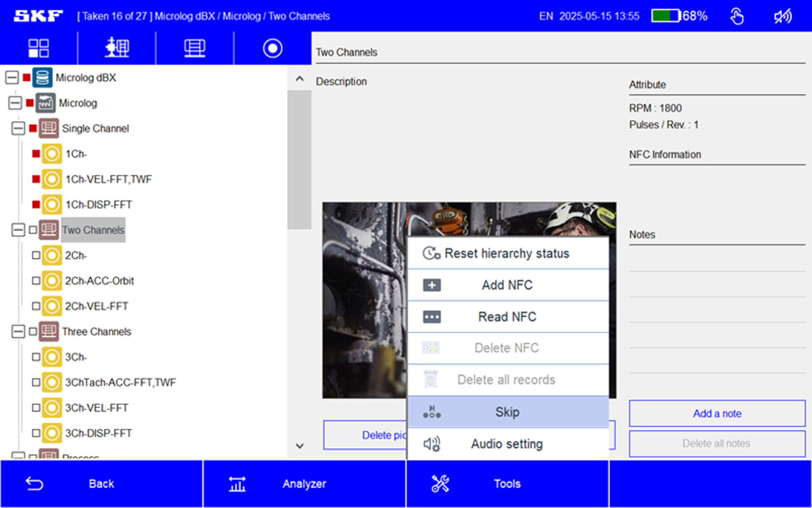Select Reset hierarchy status menu item
This screenshot has width=812, height=508.
tap(508, 253)
